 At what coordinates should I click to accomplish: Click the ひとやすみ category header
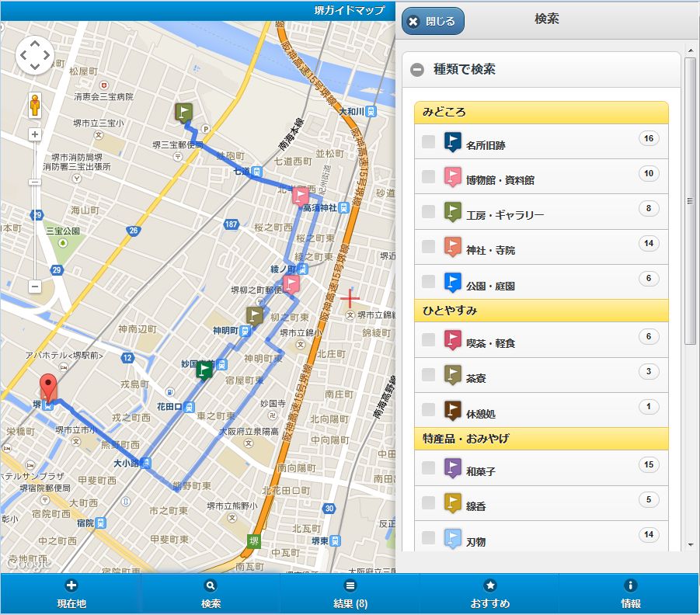click(541, 311)
